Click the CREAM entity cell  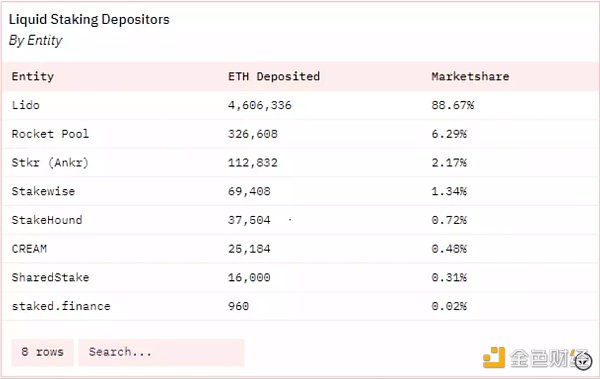pyautogui.click(x=29, y=249)
